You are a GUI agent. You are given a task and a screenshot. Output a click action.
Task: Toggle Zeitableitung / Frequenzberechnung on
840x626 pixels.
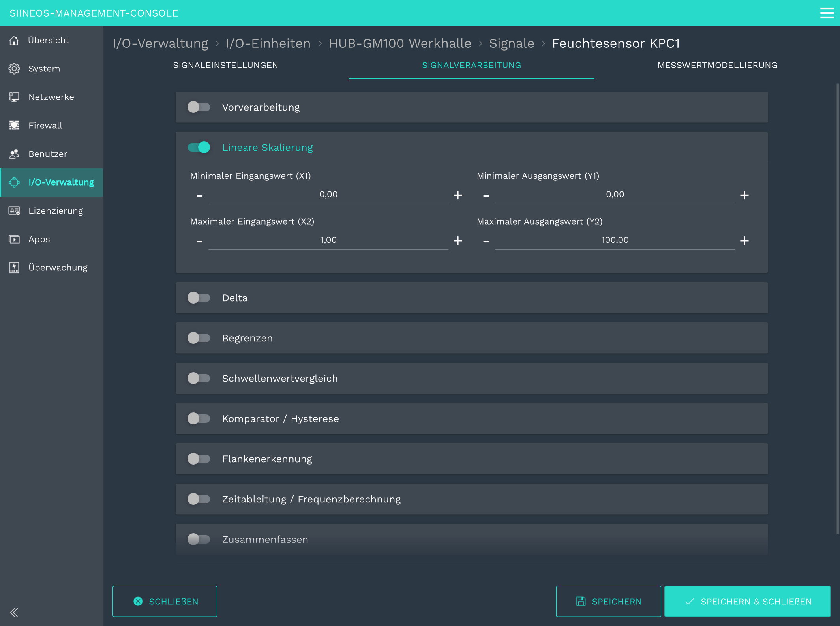199,499
